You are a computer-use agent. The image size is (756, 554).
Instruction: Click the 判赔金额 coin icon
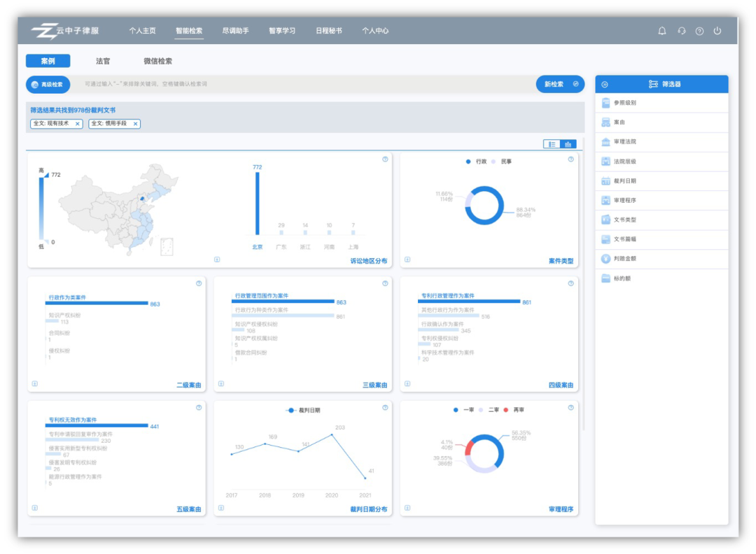click(605, 259)
